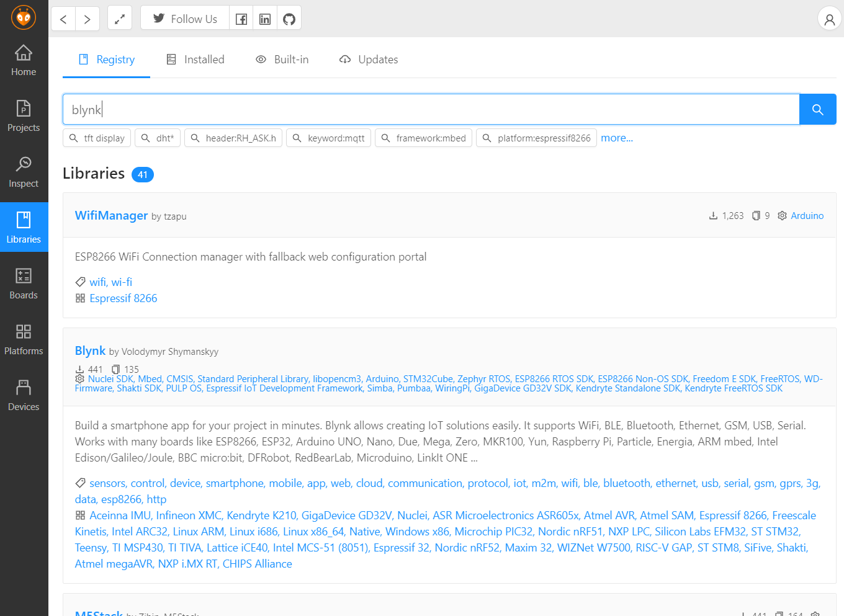Click the Kendryte K210 platform link

coord(261,516)
